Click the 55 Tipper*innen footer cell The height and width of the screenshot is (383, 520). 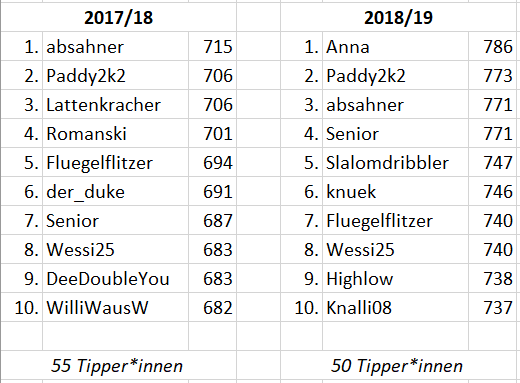(118, 365)
